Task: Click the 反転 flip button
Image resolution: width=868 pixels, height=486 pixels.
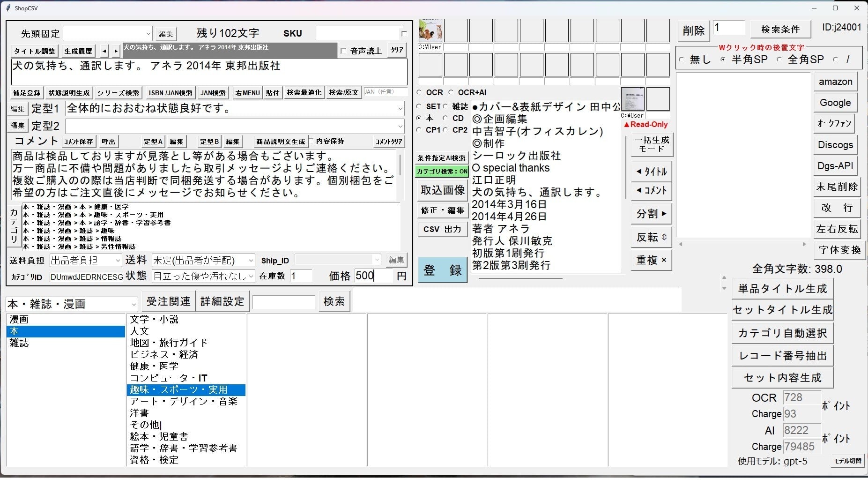Action: pos(651,237)
